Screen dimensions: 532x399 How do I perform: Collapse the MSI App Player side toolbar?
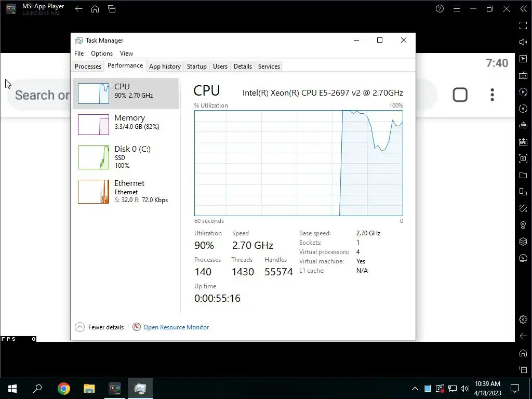523,9
